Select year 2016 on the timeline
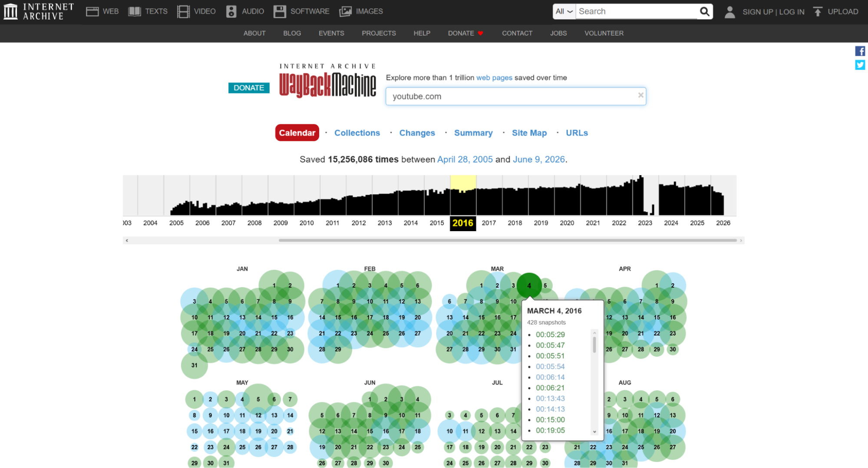 click(463, 223)
